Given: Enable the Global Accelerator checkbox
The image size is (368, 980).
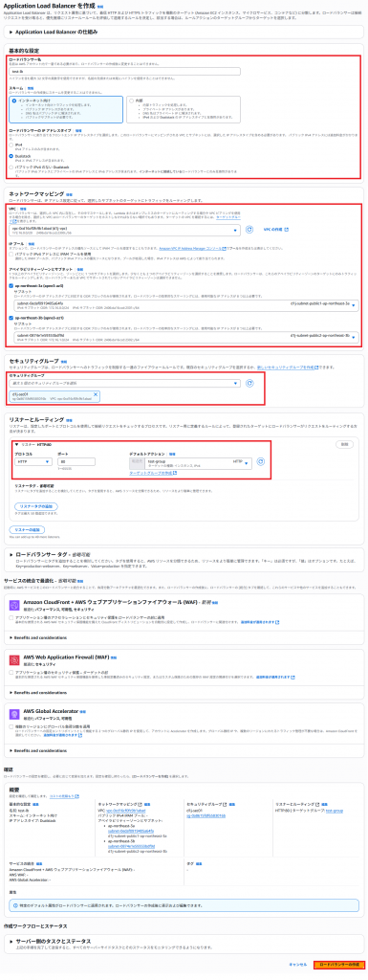Looking at the screenshot, I should click(11, 727).
